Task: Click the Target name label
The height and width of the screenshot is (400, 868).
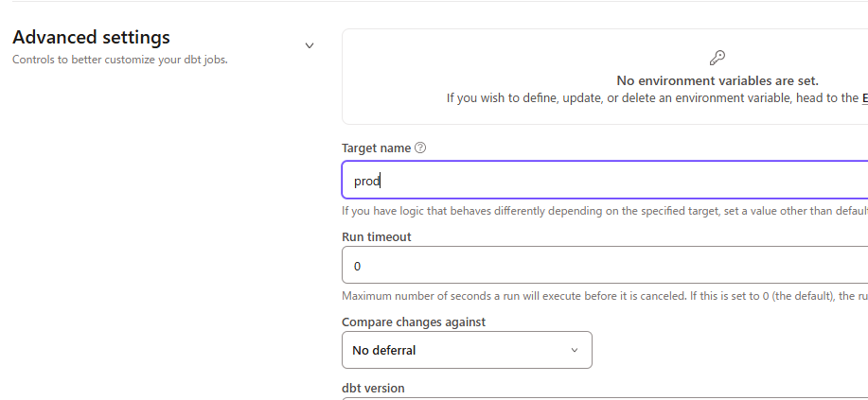Action: click(x=376, y=148)
